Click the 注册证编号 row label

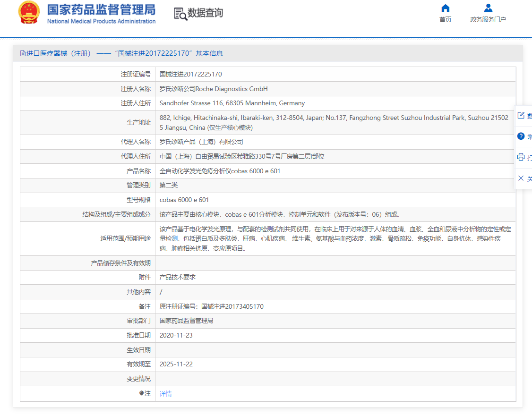coord(136,74)
